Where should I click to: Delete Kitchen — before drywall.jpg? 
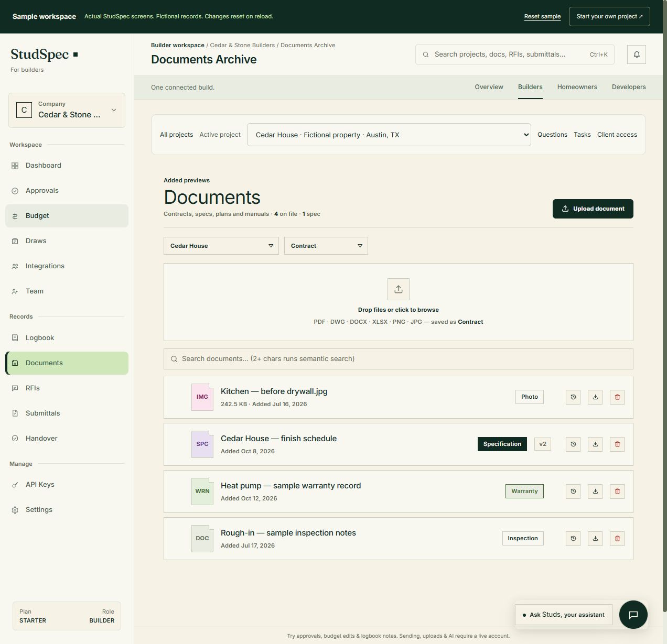click(x=617, y=397)
